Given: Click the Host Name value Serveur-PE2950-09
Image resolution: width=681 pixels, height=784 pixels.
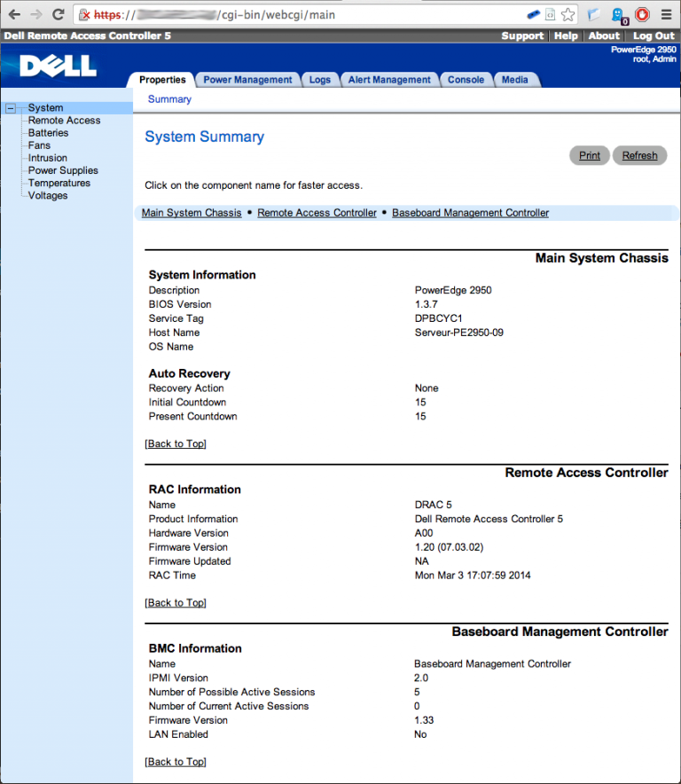Looking at the screenshot, I should pyautogui.click(x=459, y=333).
